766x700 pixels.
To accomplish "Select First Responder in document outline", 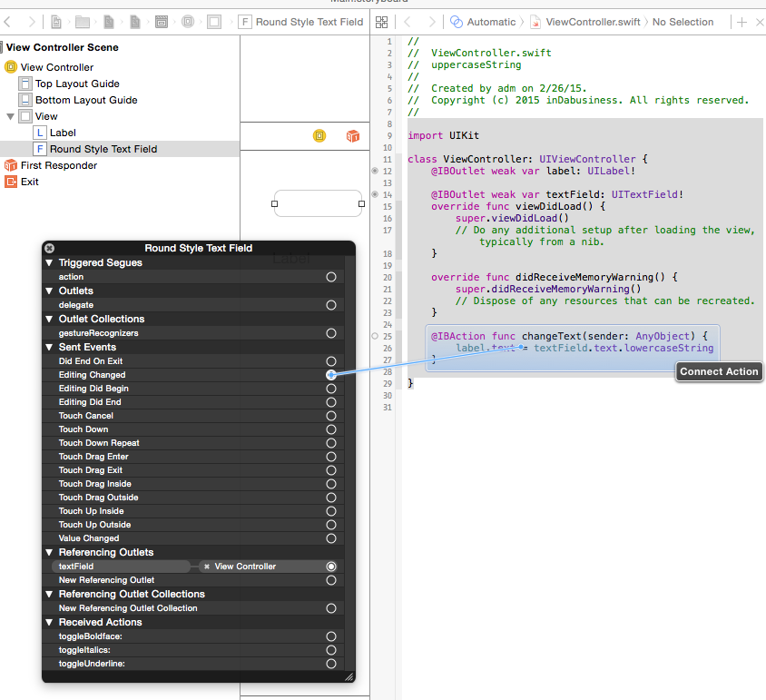I will click(x=58, y=165).
